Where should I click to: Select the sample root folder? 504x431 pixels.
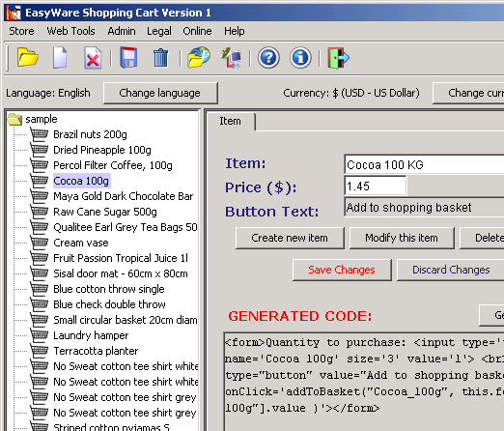(x=42, y=119)
